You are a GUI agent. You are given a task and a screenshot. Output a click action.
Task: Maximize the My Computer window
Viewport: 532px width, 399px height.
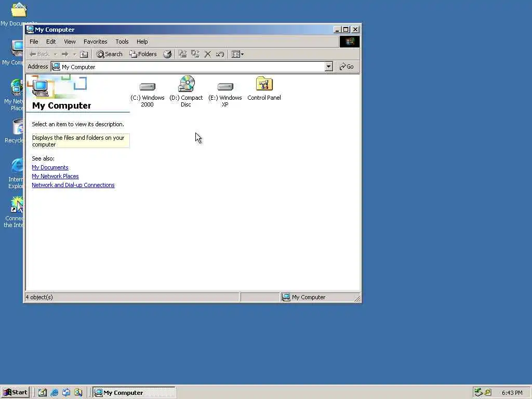point(345,30)
